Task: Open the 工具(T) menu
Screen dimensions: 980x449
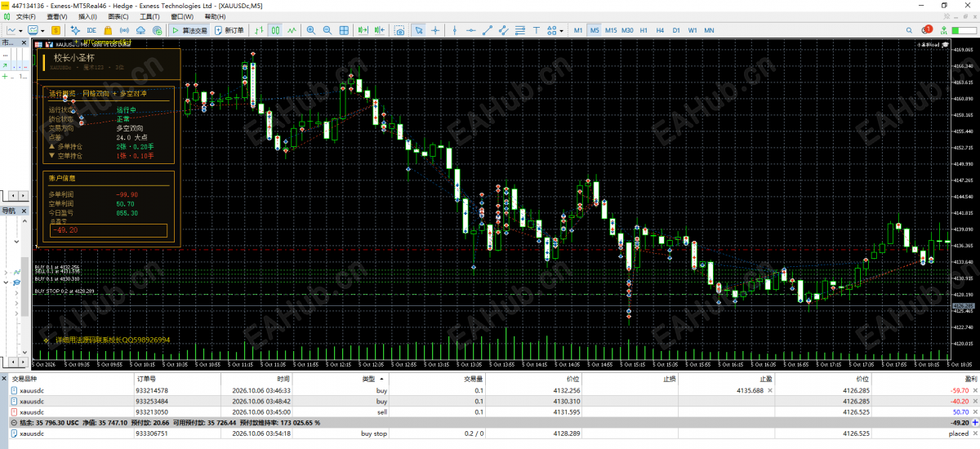Action: [149, 16]
